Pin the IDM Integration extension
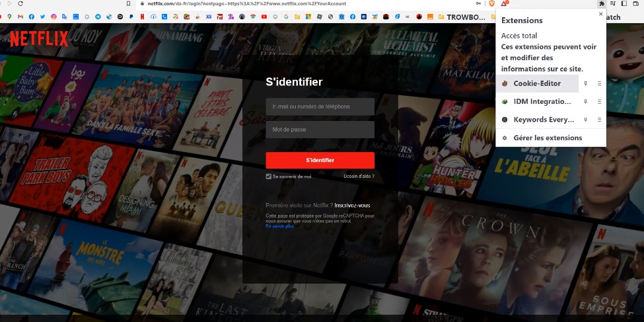The width and height of the screenshot is (644, 322). coord(585,102)
